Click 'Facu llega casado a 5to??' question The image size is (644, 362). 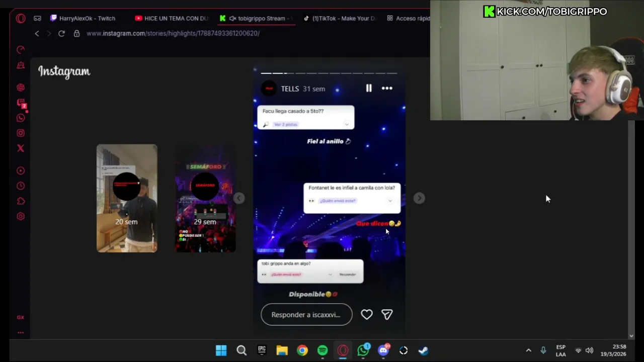(293, 111)
